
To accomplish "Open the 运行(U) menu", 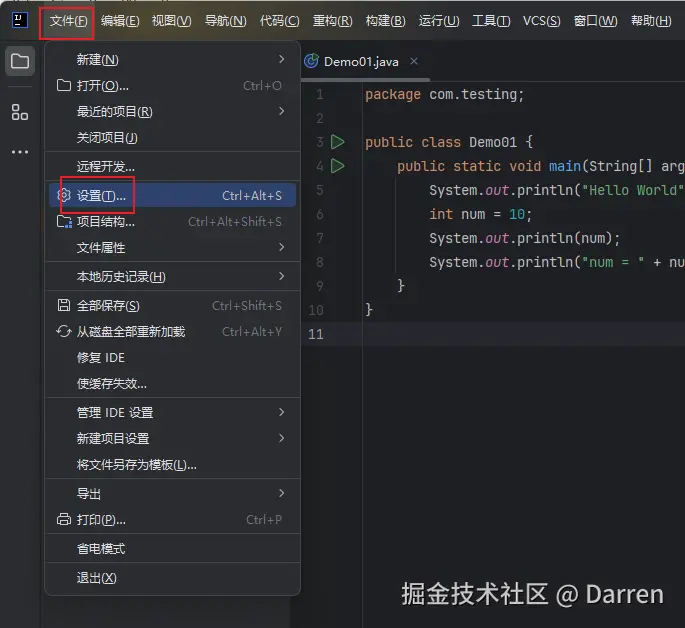I will tap(439, 21).
